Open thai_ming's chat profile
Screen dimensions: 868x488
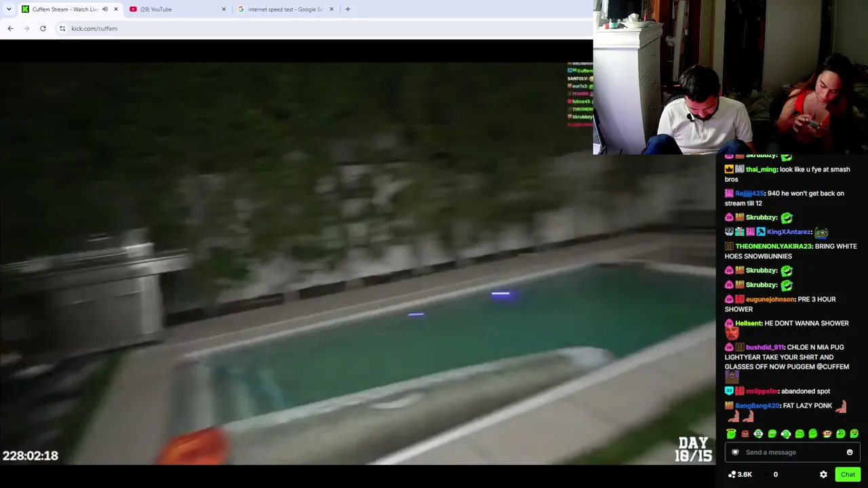coord(761,169)
